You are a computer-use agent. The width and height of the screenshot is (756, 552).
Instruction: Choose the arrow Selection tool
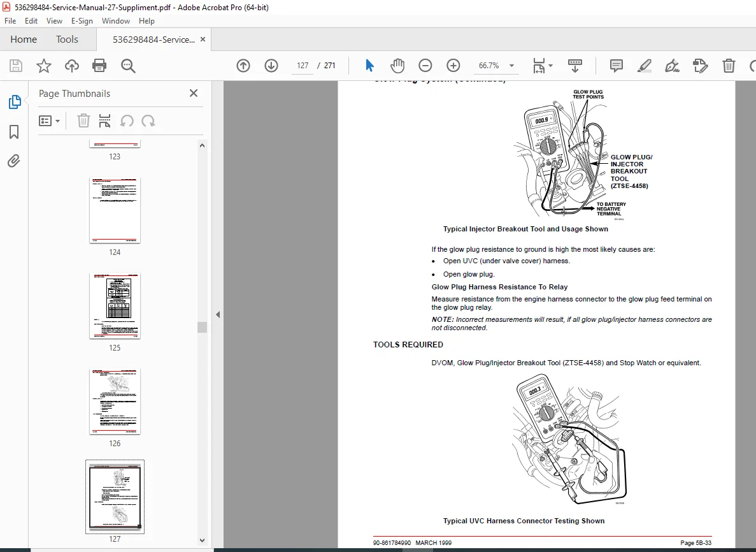point(369,66)
